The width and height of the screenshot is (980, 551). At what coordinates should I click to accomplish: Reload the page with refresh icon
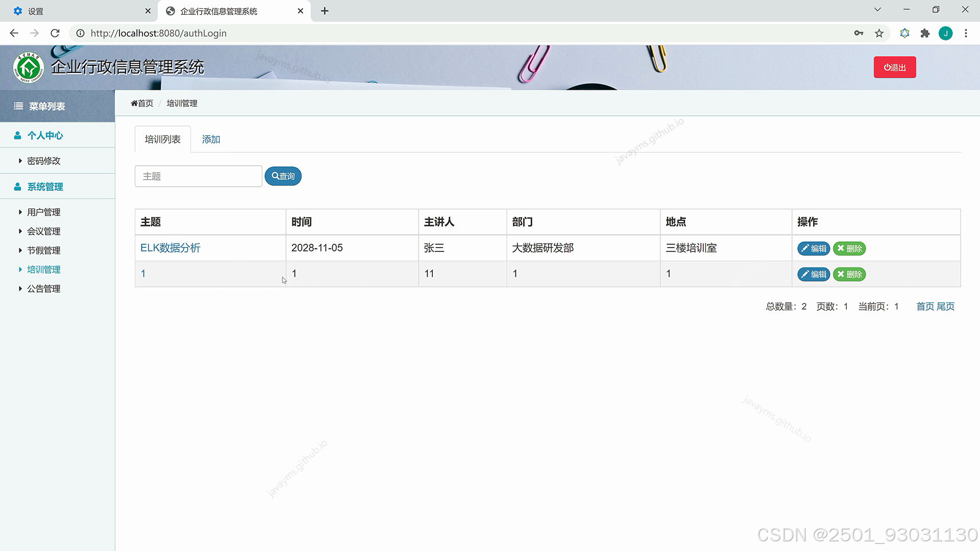55,33
